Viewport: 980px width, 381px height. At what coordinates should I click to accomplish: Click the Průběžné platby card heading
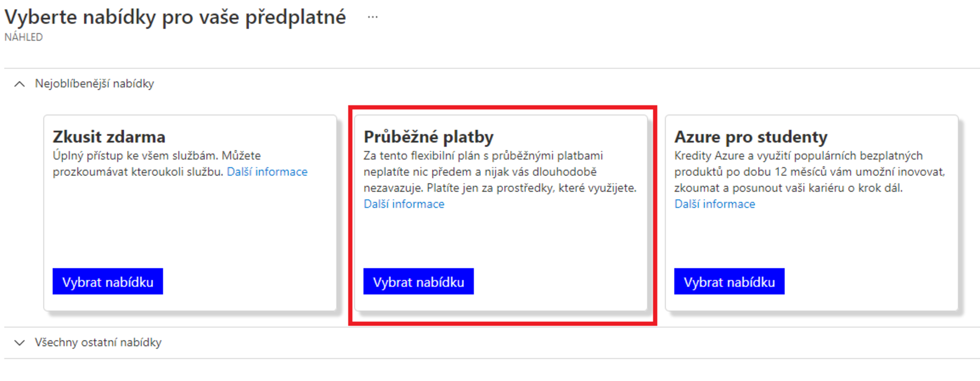[x=428, y=137]
